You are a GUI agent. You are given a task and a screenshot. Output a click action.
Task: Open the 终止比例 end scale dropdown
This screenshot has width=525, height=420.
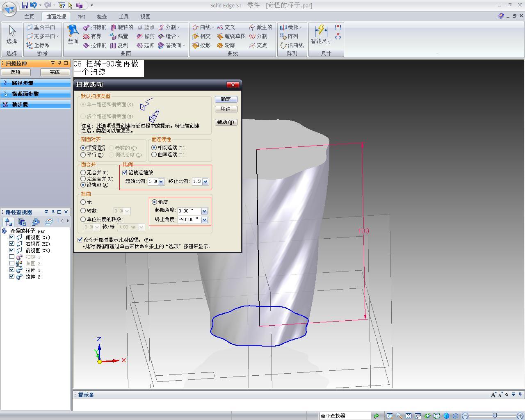click(205, 181)
